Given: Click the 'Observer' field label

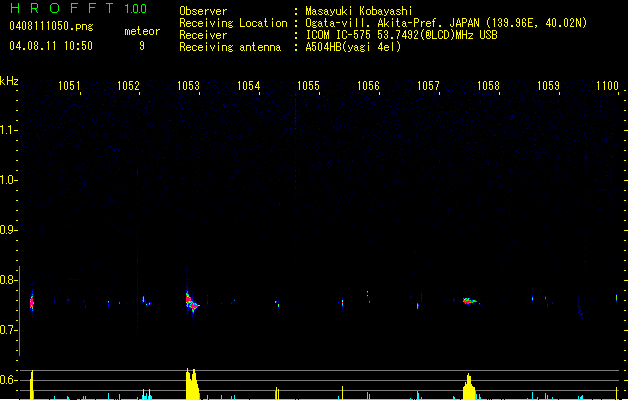Looking at the screenshot, I should click(203, 11).
